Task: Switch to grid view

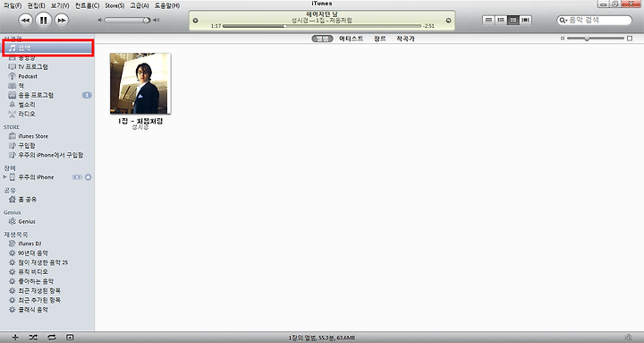Action: pyautogui.click(x=513, y=20)
